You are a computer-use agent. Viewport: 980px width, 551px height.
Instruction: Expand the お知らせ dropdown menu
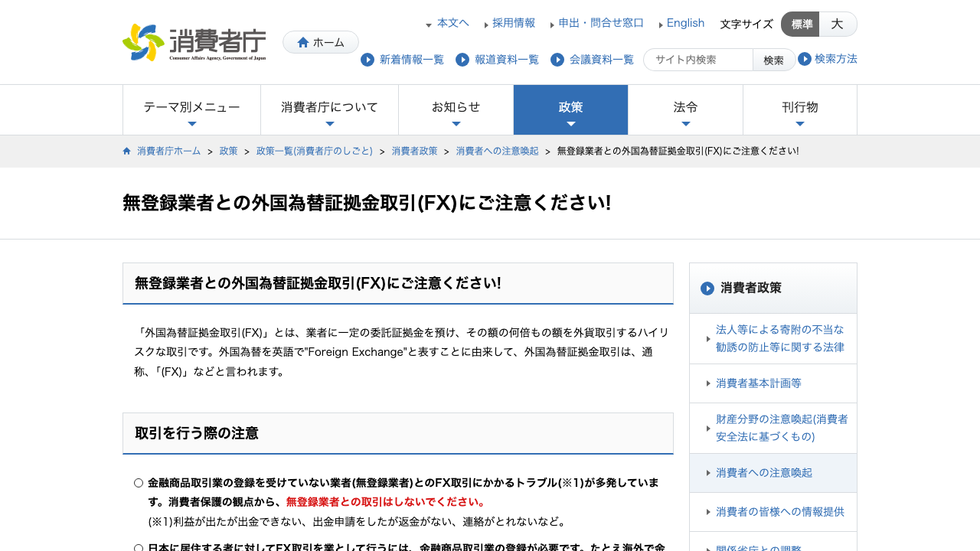(x=456, y=110)
